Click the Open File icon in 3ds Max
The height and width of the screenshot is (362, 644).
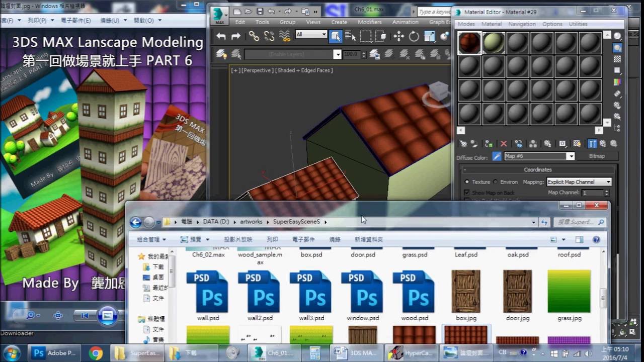point(249,12)
